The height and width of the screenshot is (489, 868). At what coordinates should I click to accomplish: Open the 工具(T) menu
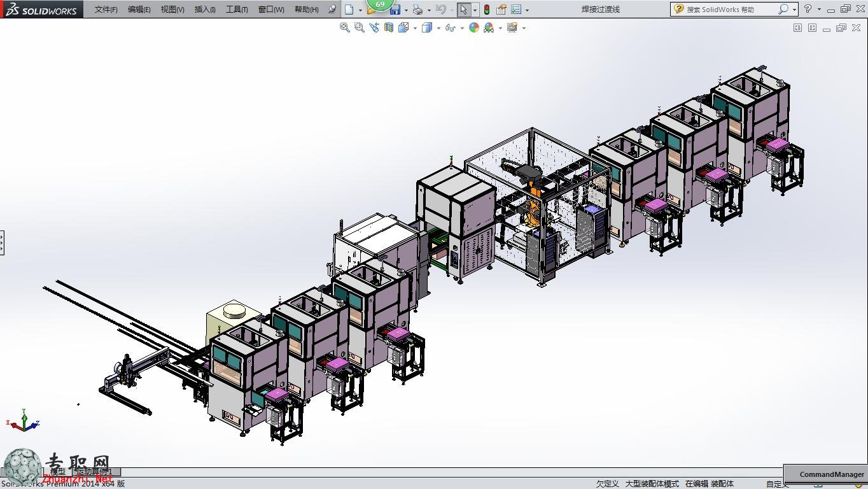(x=237, y=10)
